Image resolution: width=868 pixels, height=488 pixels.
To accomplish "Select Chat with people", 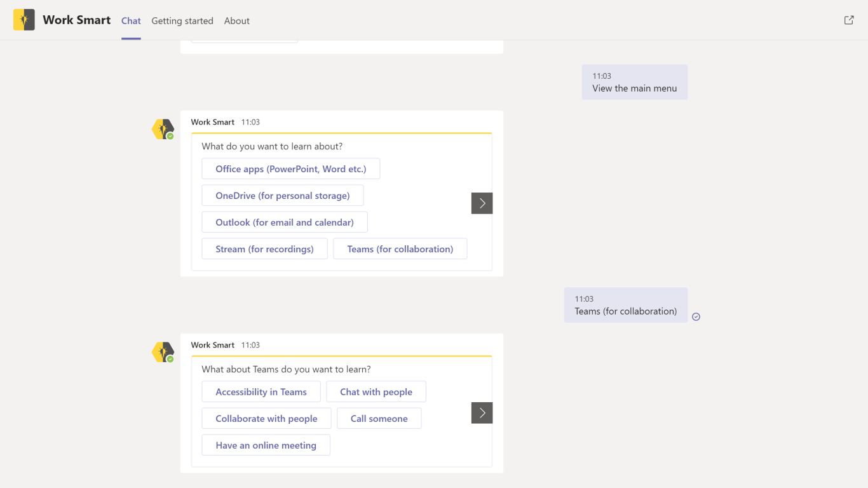I will pos(376,392).
